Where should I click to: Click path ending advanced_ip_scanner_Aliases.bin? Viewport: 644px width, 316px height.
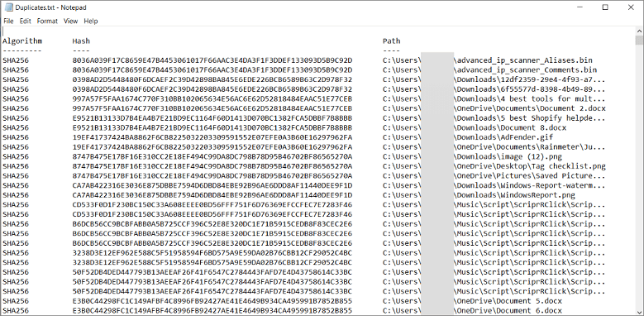[488, 60]
